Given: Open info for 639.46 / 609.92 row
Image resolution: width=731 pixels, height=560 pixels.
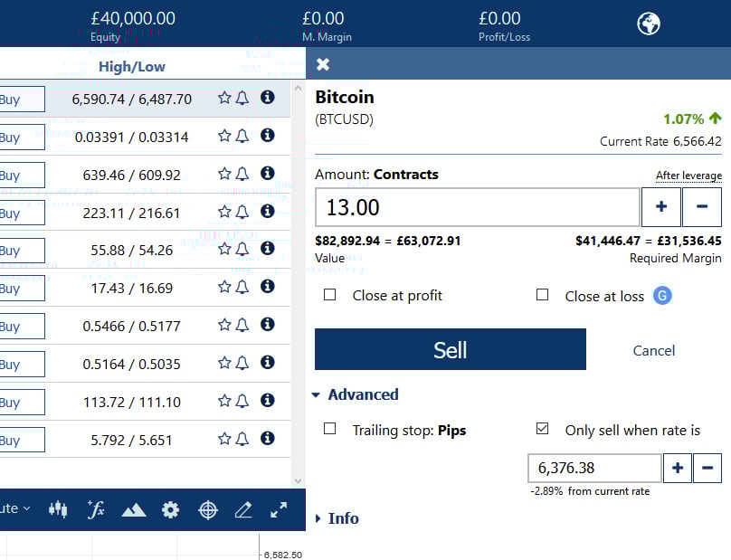Looking at the screenshot, I should (x=267, y=173).
